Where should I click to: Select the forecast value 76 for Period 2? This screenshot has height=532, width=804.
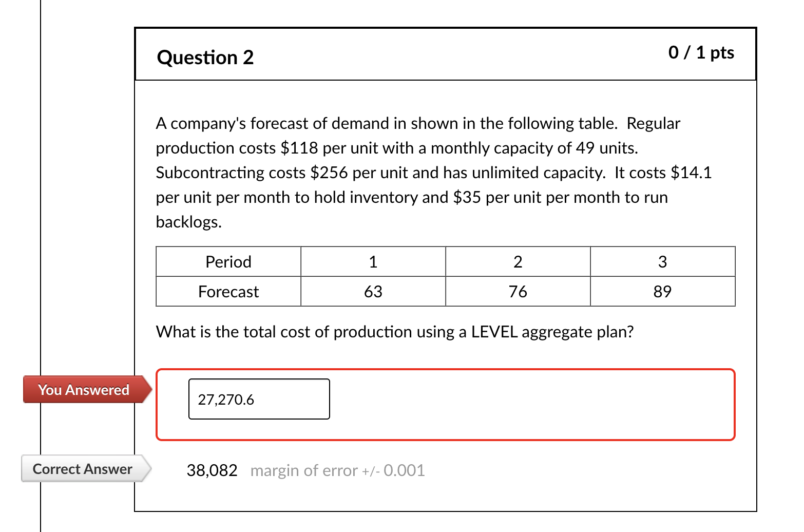(x=518, y=291)
